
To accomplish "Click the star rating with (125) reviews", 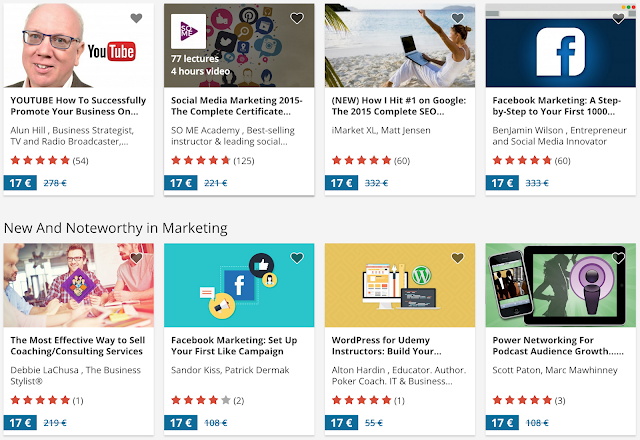I will (x=213, y=160).
